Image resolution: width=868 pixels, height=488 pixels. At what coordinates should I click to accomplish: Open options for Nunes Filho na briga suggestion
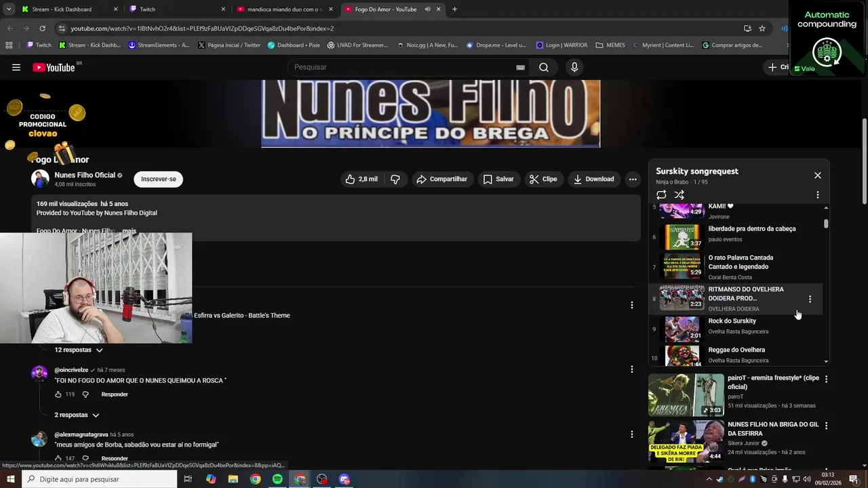coord(826,426)
